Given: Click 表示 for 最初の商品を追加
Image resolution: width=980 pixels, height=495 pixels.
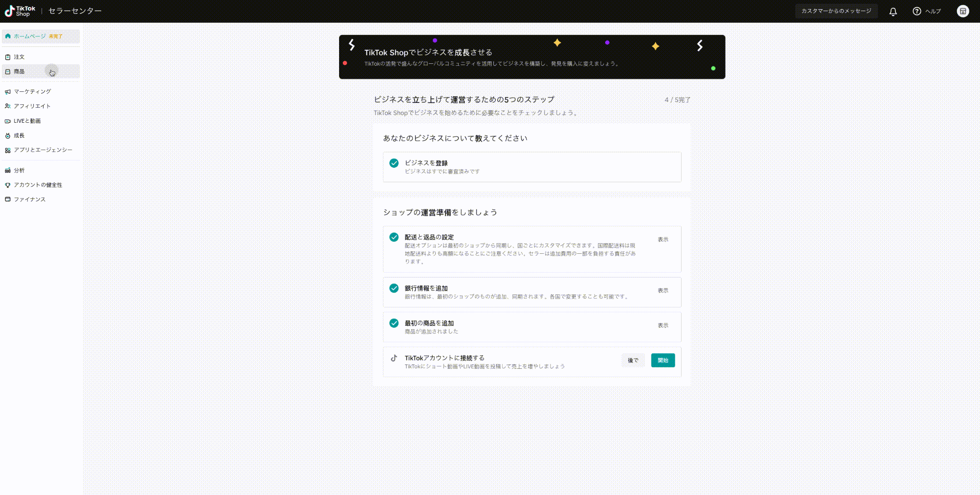Looking at the screenshot, I should 663,326.
